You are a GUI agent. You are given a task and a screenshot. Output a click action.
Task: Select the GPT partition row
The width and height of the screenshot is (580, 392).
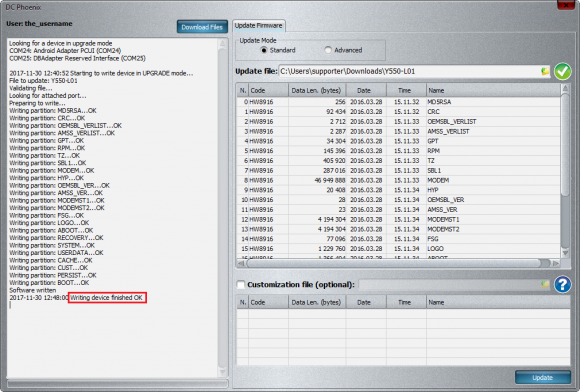point(398,141)
